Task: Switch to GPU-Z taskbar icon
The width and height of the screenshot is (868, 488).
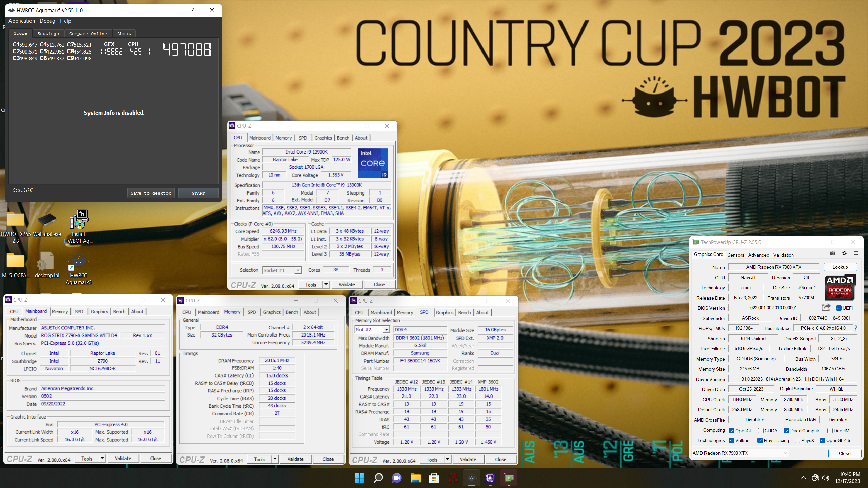Action: pos(509,478)
